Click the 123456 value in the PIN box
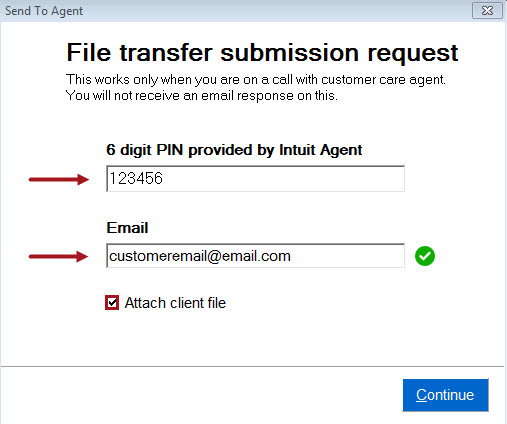 coord(136,178)
